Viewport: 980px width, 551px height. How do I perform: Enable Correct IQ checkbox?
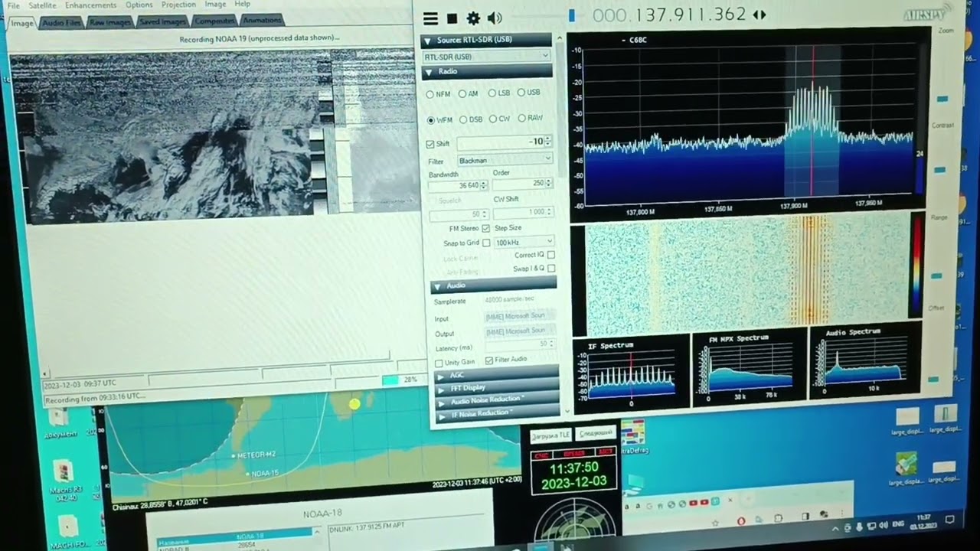point(551,255)
